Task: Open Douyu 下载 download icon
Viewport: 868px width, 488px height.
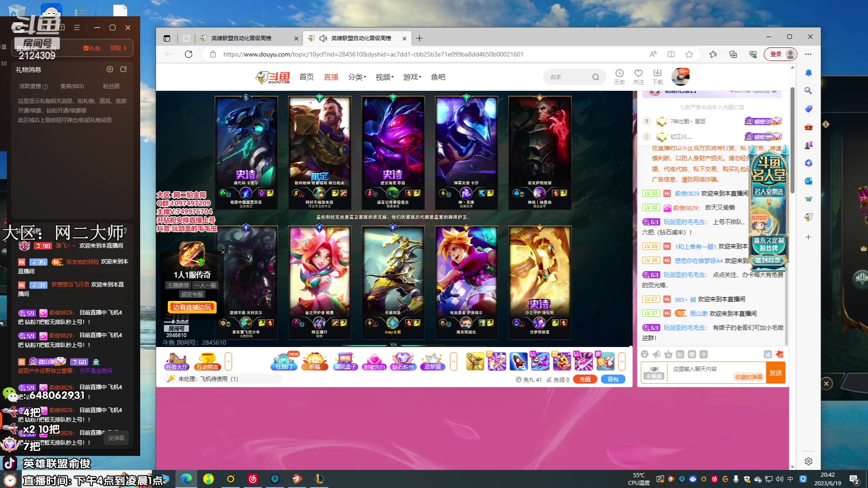Action: point(657,77)
